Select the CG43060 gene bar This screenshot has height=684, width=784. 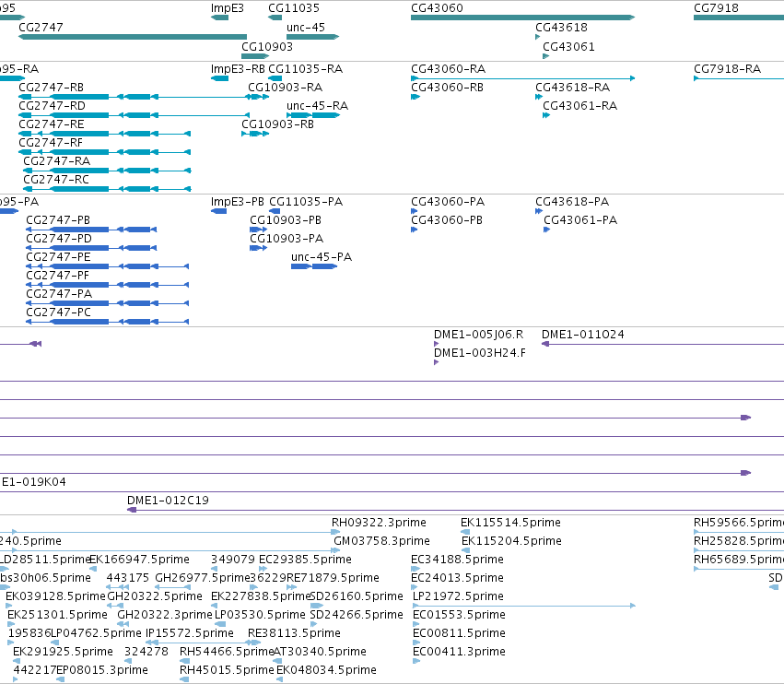[x=522, y=18]
